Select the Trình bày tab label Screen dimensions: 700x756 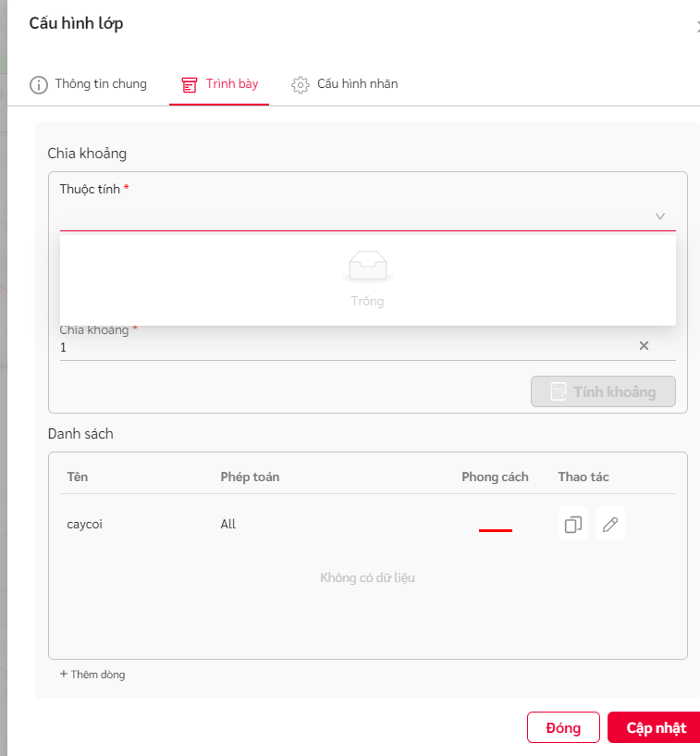[232, 84]
